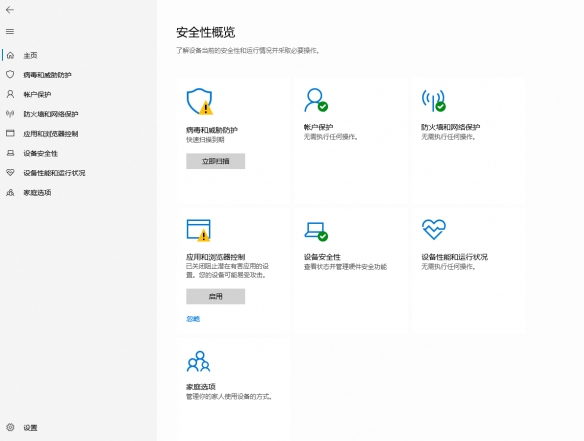Open the firewall network antenna tile icon
The width and height of the screenshot is (584, 441).
tap(434, 100)
